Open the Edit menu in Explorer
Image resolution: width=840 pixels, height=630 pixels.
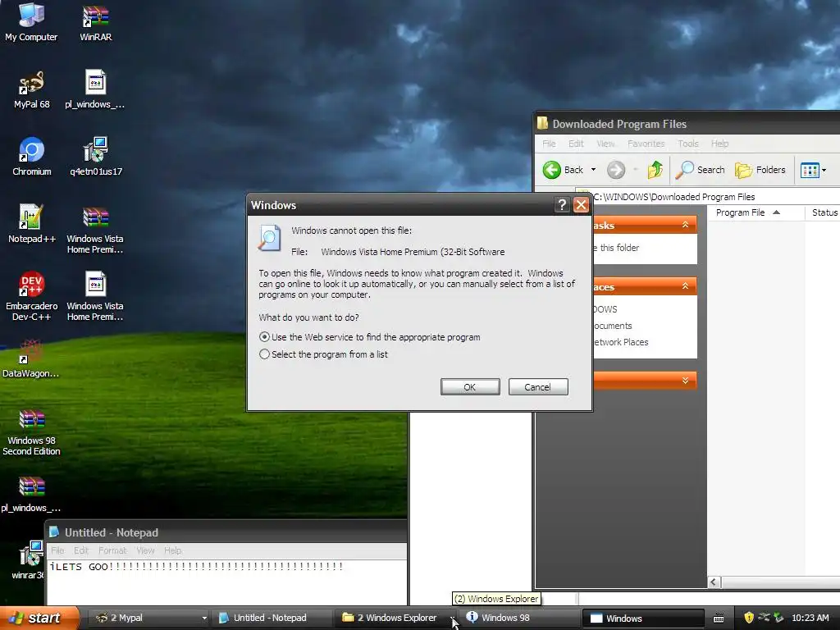576,144
